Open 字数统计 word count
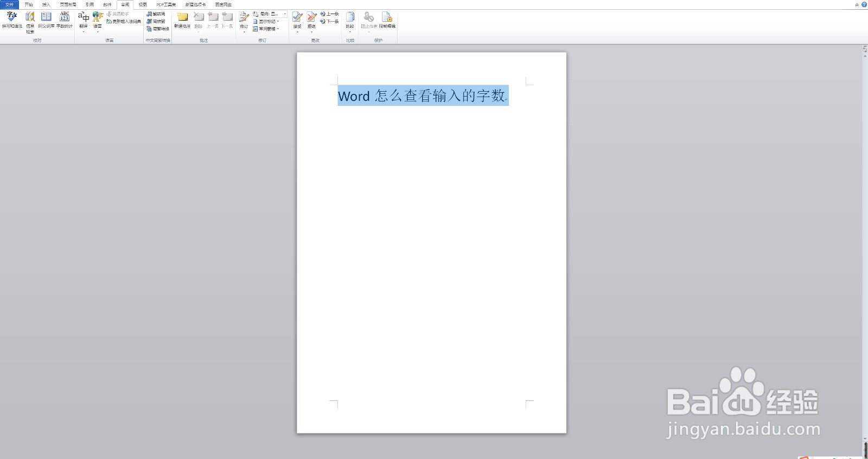 65,20
